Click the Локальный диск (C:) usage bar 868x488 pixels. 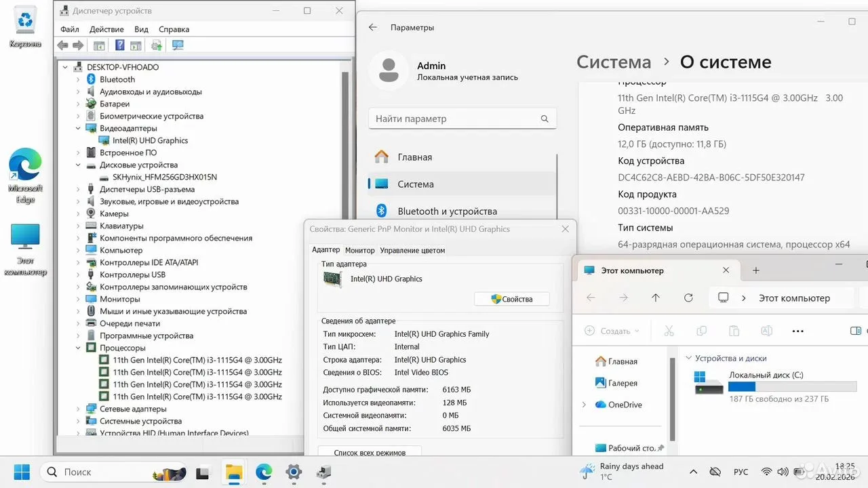coord(792,386)
